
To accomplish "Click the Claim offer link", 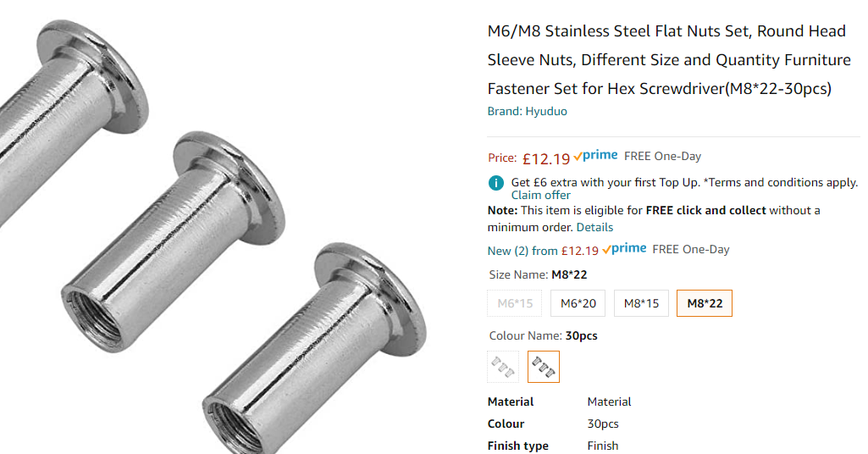I will click(540, 196).
